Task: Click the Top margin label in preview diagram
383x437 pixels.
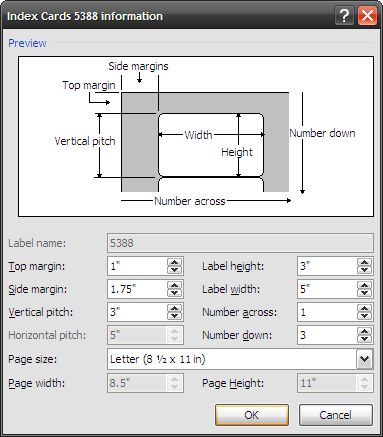Action: (x=89, y=85)
